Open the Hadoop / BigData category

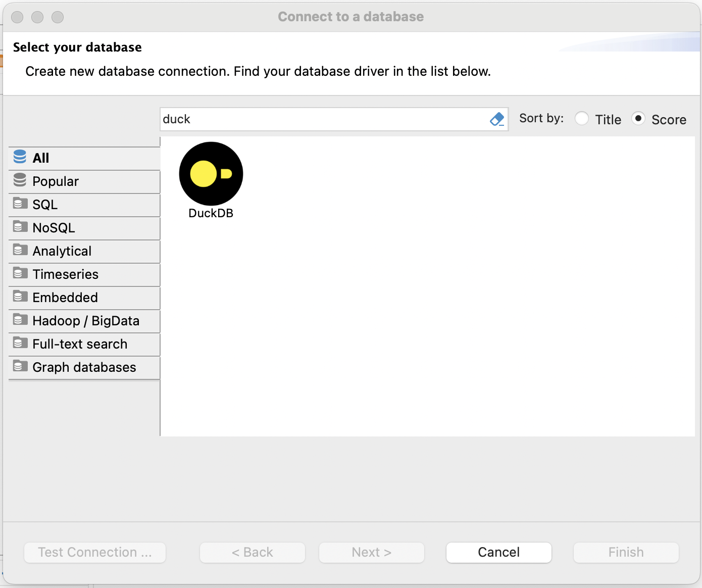coord(84,321)
